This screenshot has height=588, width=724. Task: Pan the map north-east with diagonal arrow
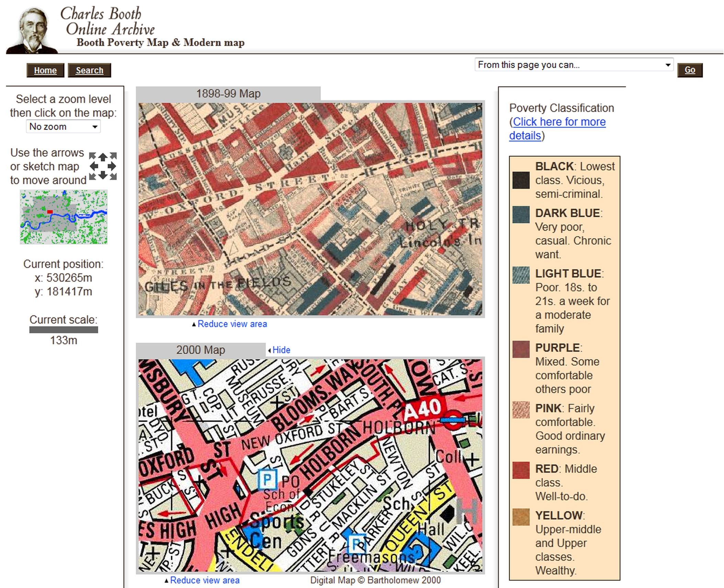coord(113,156)
